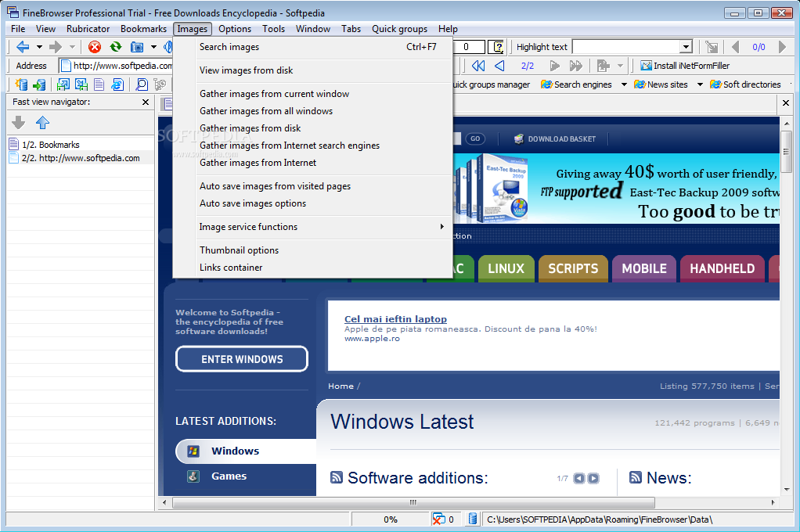Click inside the Highlight text field

click(626, 47)
